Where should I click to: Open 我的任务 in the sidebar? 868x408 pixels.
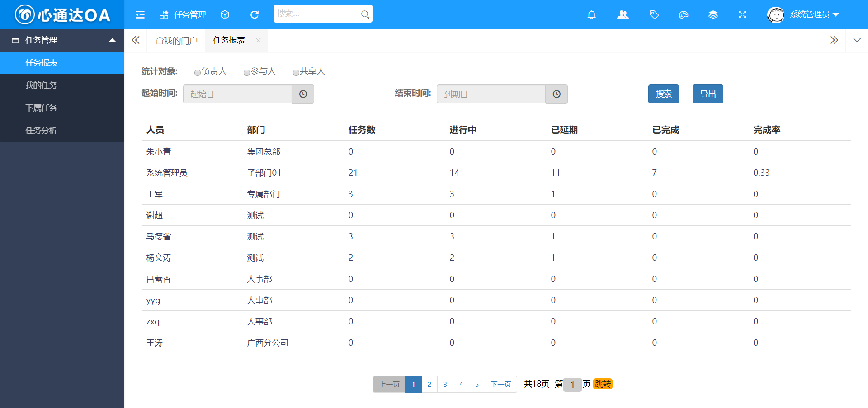coord(62,85)
